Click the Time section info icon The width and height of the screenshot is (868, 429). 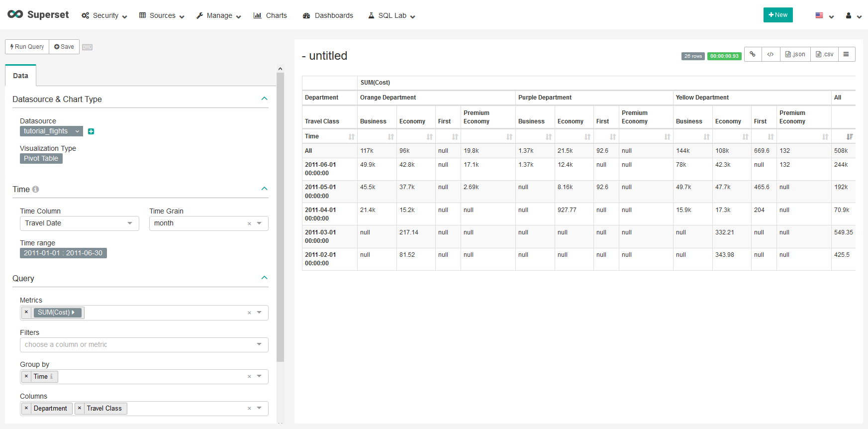coord(35,189)
